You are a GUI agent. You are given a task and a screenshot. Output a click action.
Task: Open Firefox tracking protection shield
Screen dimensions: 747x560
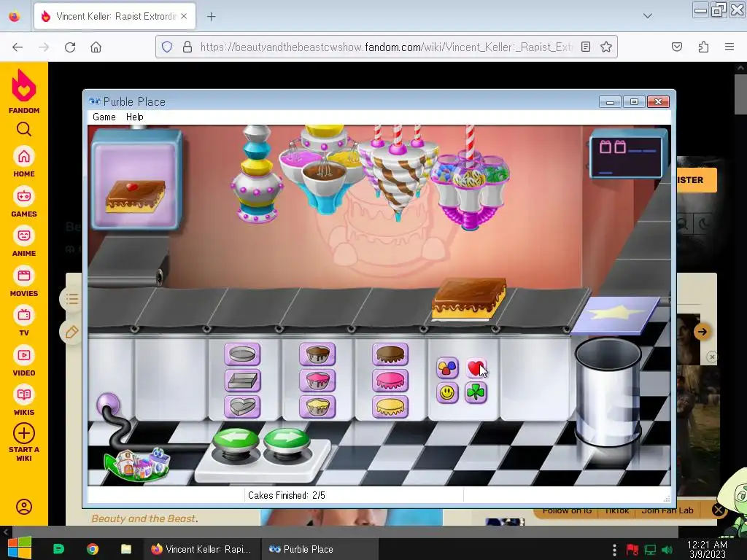coord(167,47)
